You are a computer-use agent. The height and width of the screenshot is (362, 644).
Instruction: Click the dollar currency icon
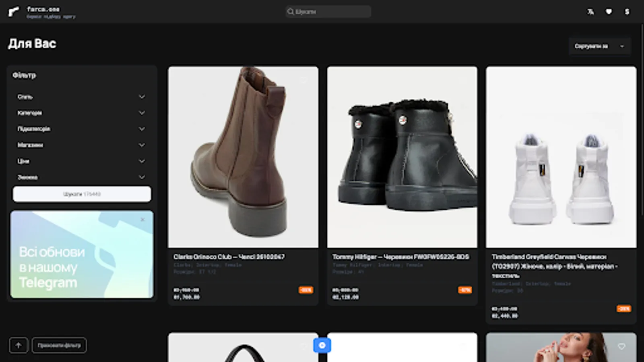[627, 12]
